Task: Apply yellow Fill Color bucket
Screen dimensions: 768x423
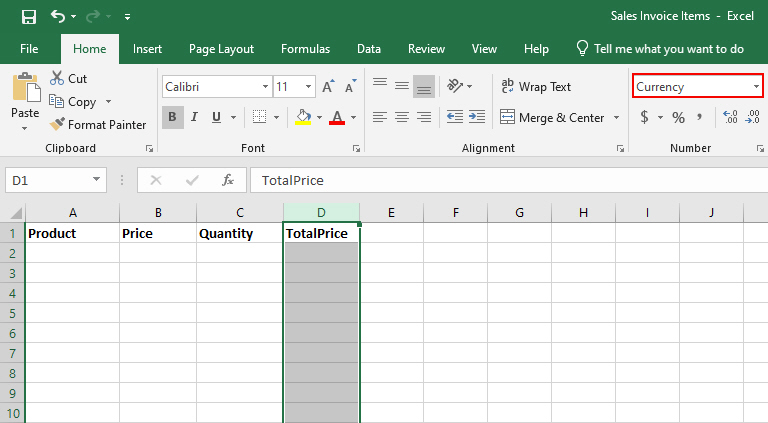Action: tap(303, 117)
